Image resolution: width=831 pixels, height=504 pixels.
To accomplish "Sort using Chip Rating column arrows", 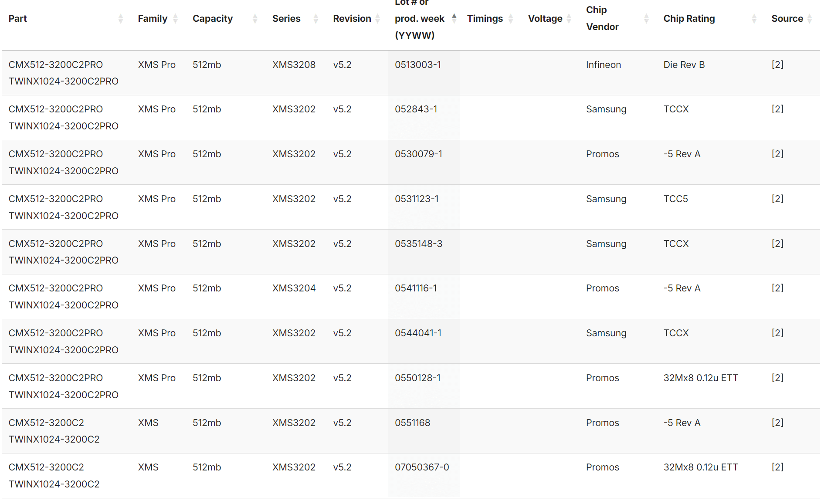I will coord(754,19).
